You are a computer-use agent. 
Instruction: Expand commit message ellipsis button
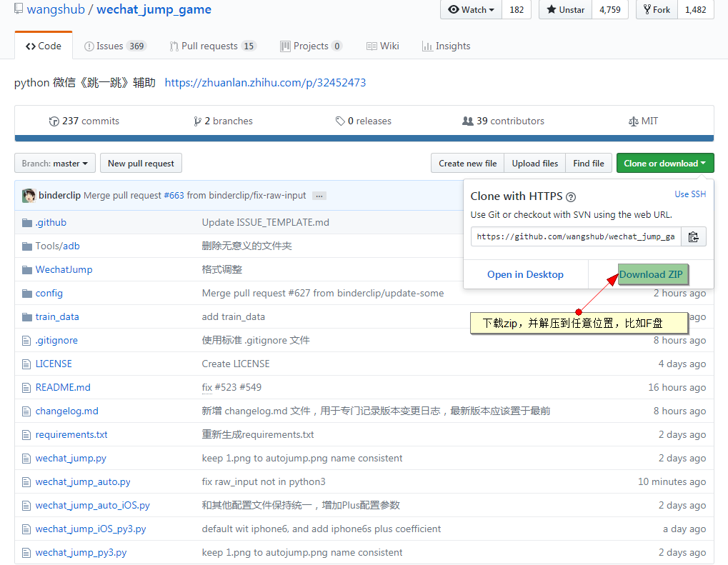coord(319,196)
